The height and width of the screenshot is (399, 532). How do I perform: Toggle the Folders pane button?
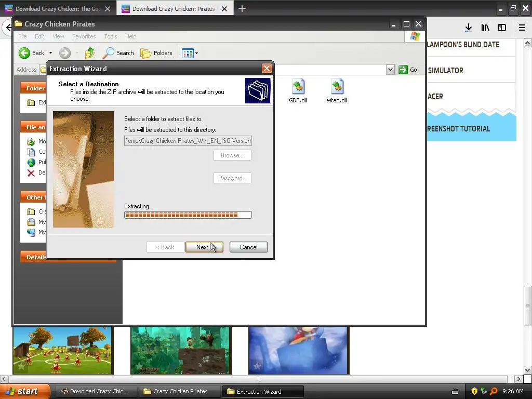click(156, 53)
